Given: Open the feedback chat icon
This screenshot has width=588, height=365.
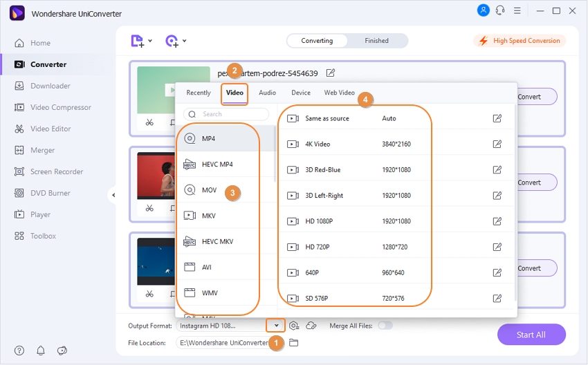Looking at the screenshot, I should 62,350.
